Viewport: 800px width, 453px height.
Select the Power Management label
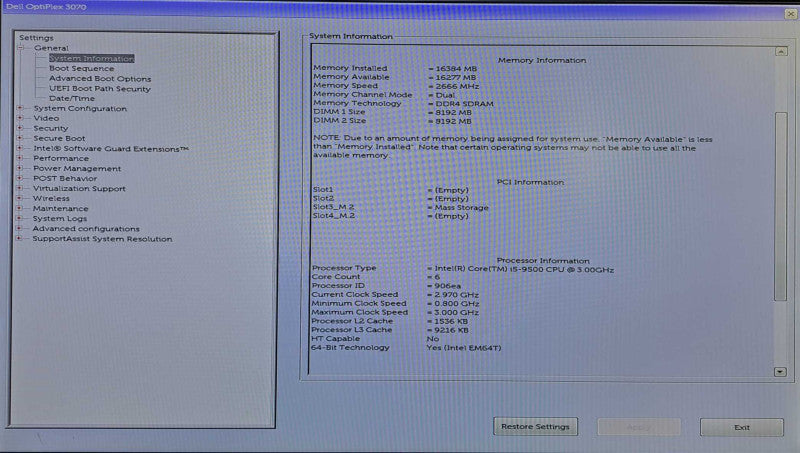pos(77,168)
